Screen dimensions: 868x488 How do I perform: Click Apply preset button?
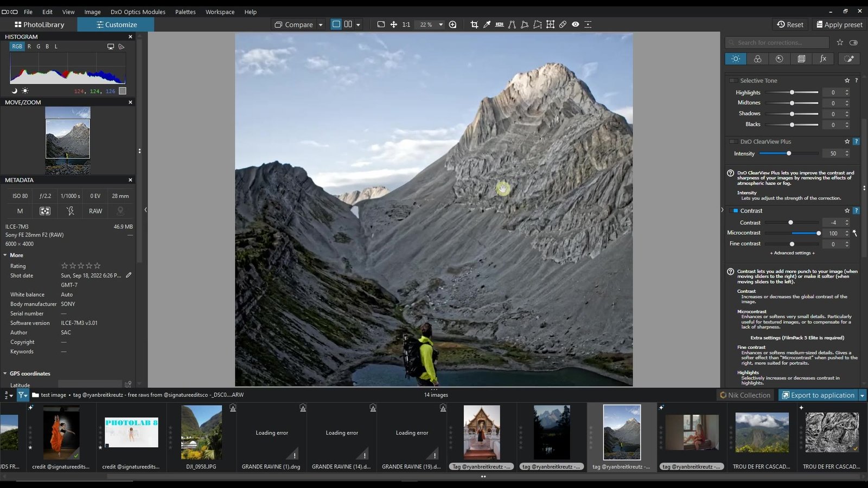pyautogui.click(x=839, y=24)
